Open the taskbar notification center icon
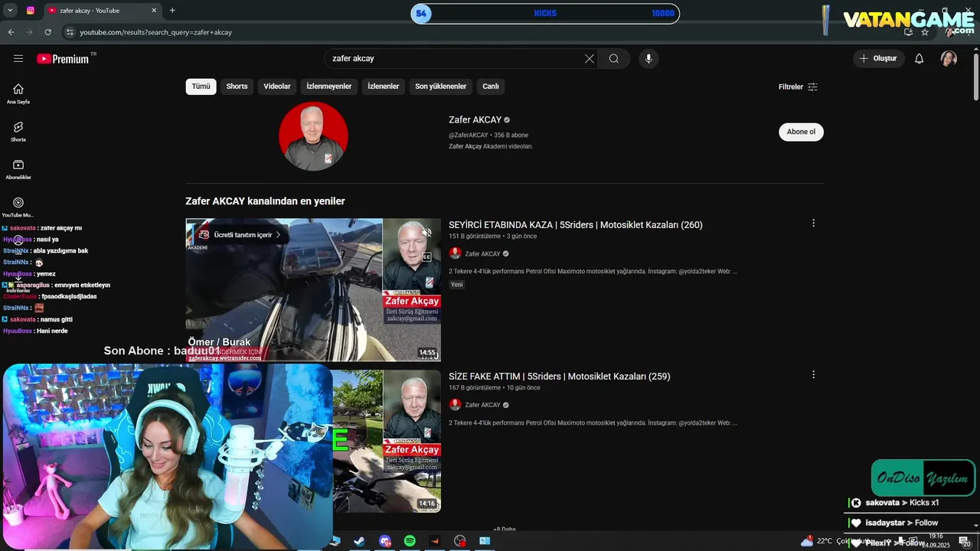 click(964, 541)
